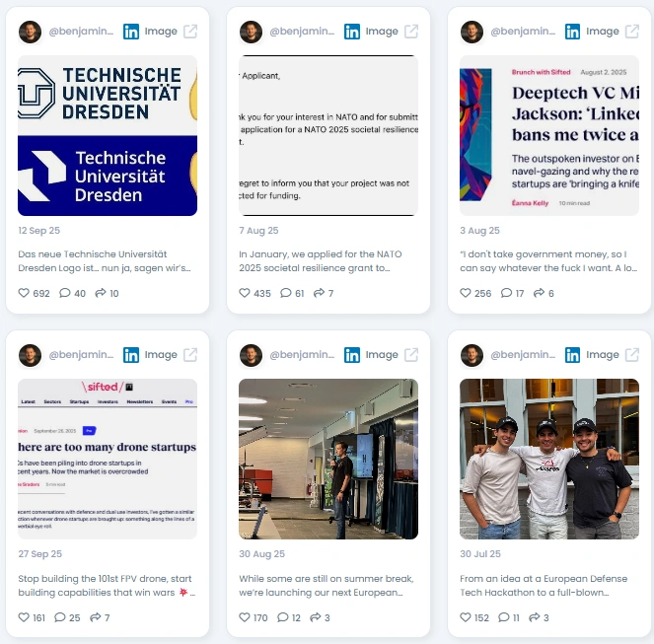
Task: Click comment icon with 61 comments
Action: tap(286, 293)
